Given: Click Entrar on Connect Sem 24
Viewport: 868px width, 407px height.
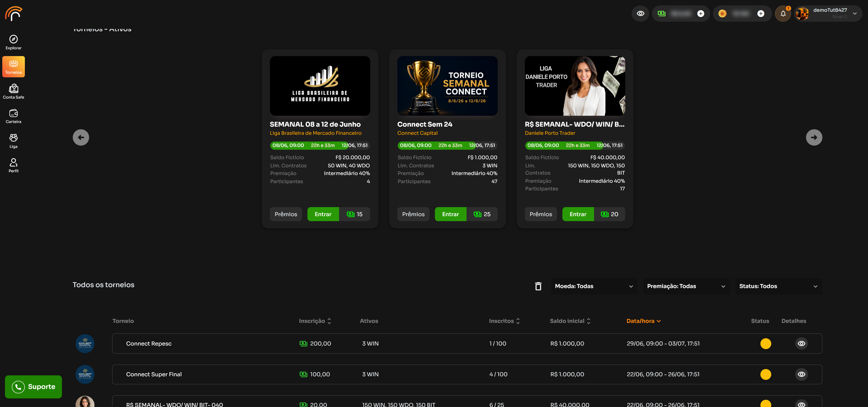Looking at the screenshot, I should pos(451,214).
